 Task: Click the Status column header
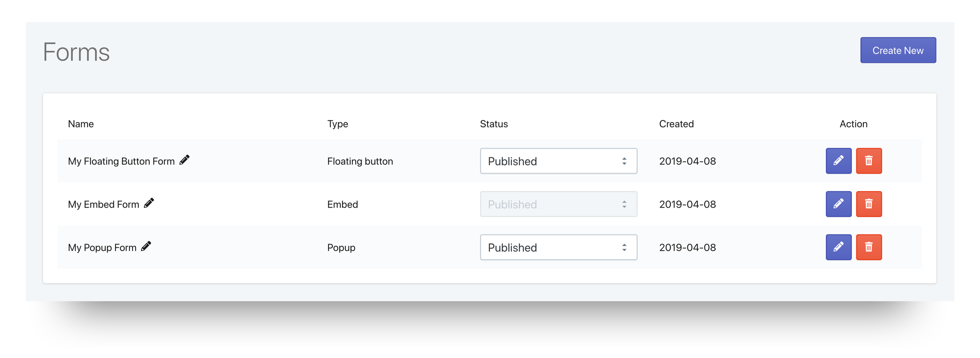click(x=494, y=124)
